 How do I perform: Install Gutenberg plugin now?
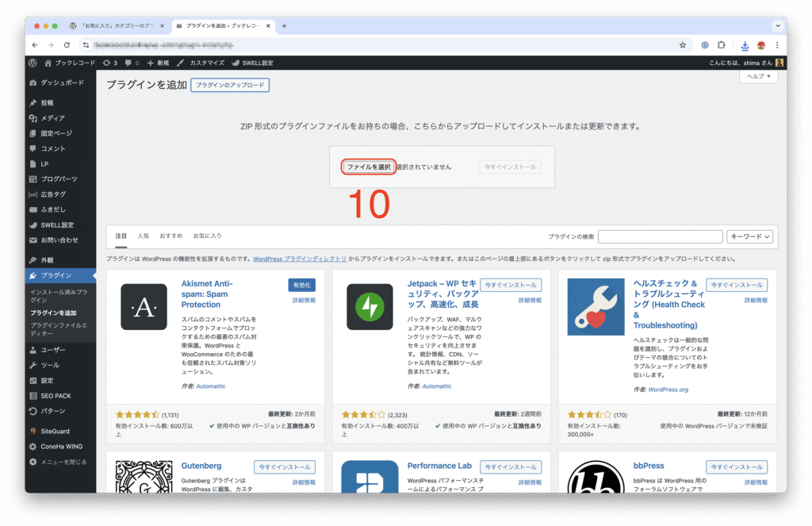(285, 467)
